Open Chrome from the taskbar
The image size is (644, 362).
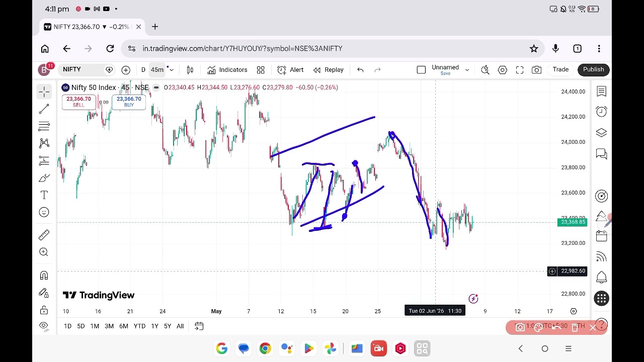265,348
